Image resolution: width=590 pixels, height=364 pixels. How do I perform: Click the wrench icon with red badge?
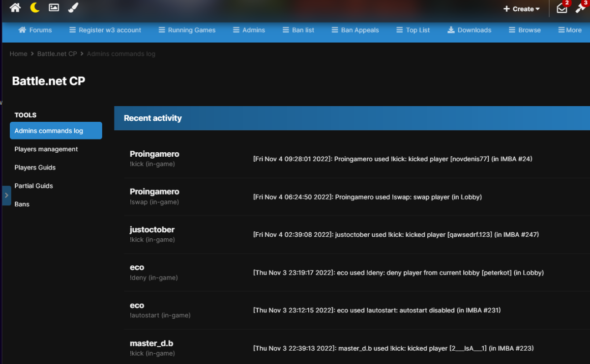click(x=580, y=8)
